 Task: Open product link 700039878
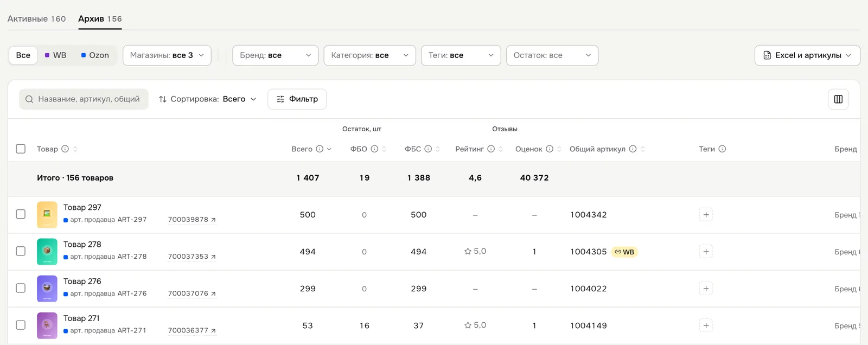click(x=192, y=220)
